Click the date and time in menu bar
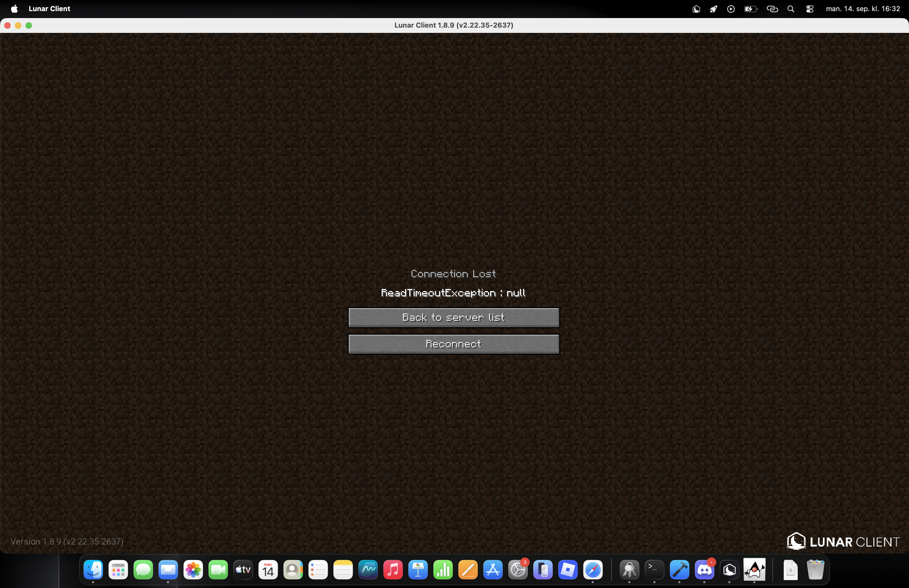The height and width of the screenshot is (588, 909). click(x=863, y=9)
